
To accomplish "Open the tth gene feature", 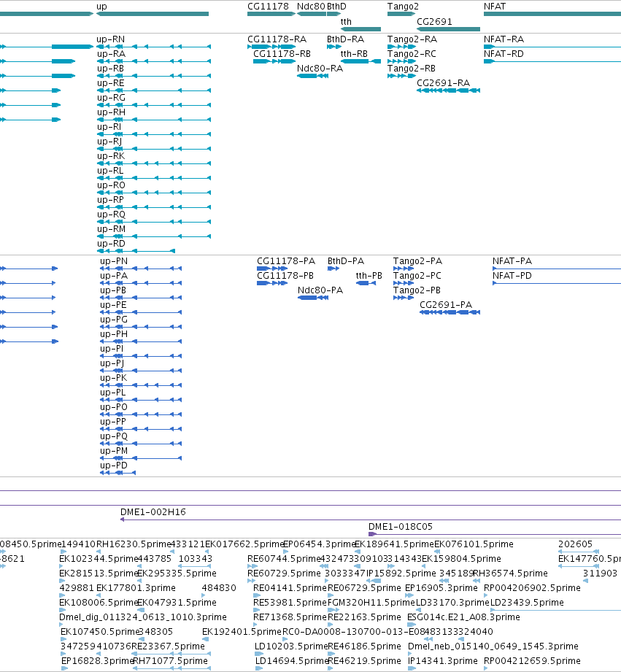I will click(360, 29).
